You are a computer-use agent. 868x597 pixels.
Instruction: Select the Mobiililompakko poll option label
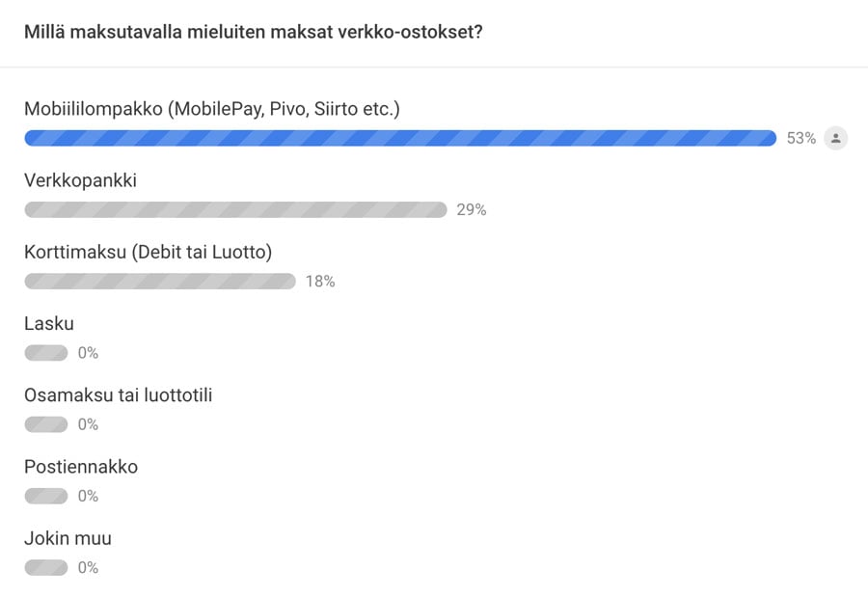click(212, 109)
